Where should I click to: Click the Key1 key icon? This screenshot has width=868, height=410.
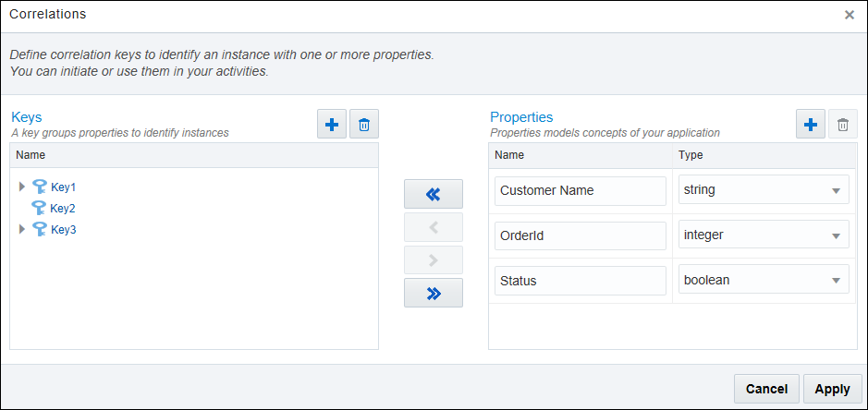point(40,187)
